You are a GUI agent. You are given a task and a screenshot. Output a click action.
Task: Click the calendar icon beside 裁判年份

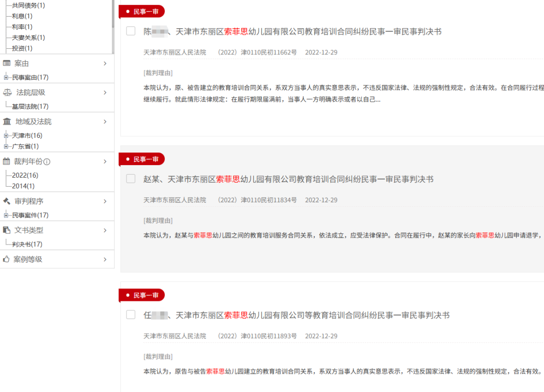[7, 162]
